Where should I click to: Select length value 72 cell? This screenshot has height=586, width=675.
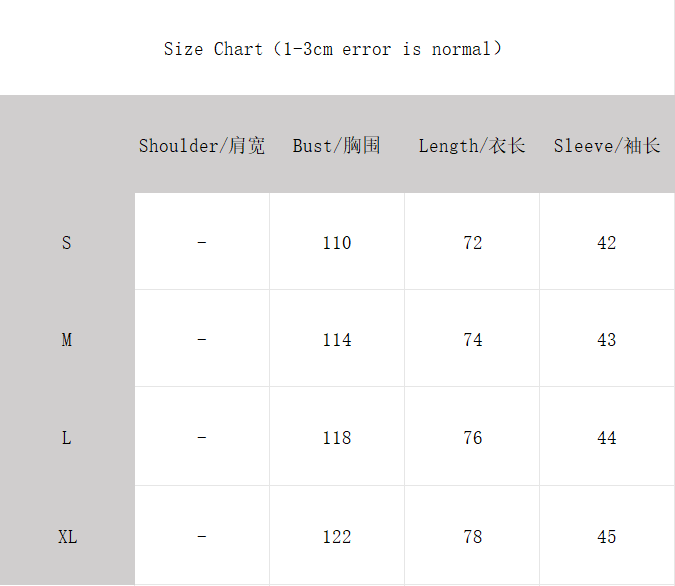pos(472,242)
